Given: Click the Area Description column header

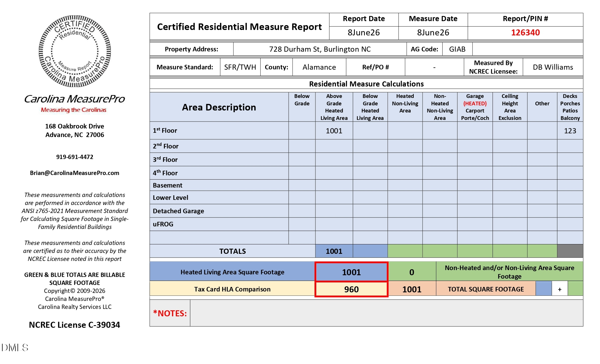Looking at the screenshot, I should click(219, 107).
